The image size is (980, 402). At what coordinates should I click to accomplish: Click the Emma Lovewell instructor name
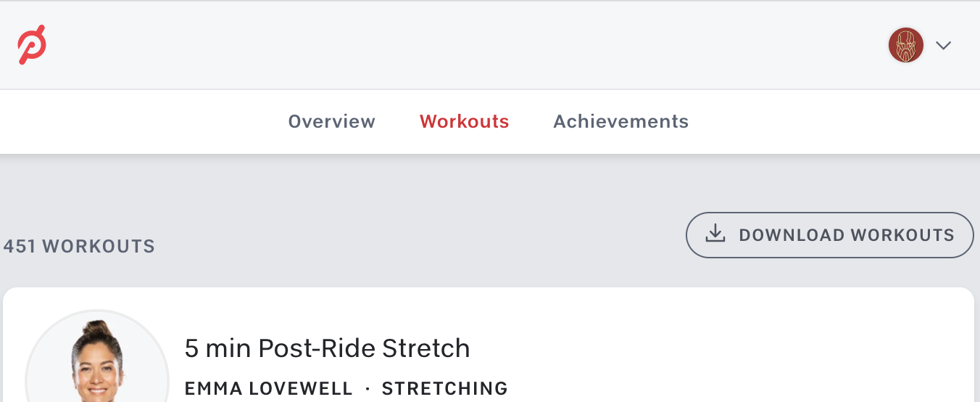[x=269, y=388]
